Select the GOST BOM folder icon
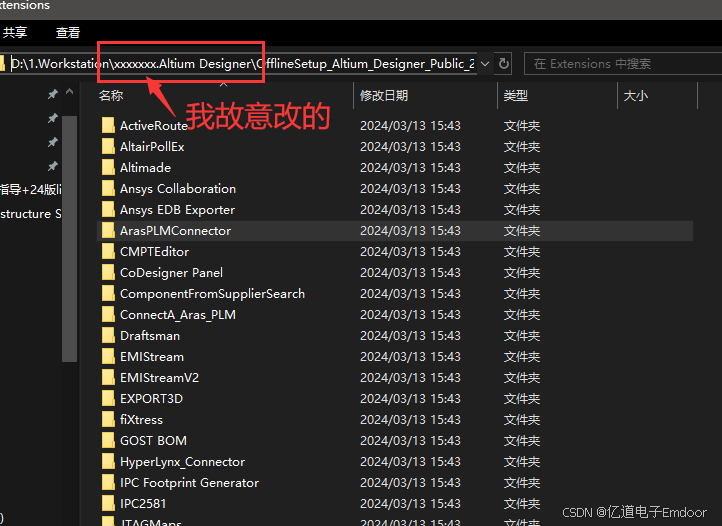Viewport: 722px width, 526px height. [108, 441]
